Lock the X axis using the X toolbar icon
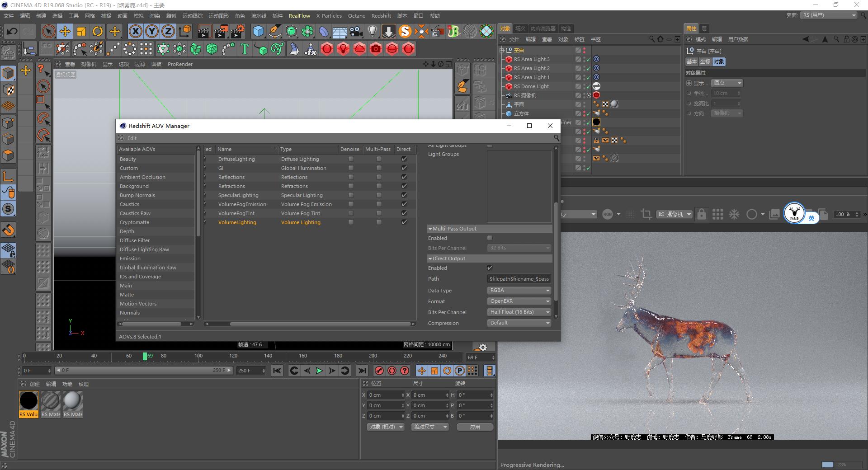The width and height of the screenshot is (868, 470). point(135,31)
